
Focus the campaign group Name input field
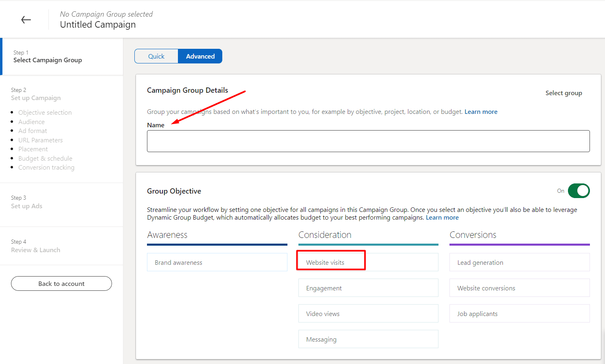pos(368,141)
